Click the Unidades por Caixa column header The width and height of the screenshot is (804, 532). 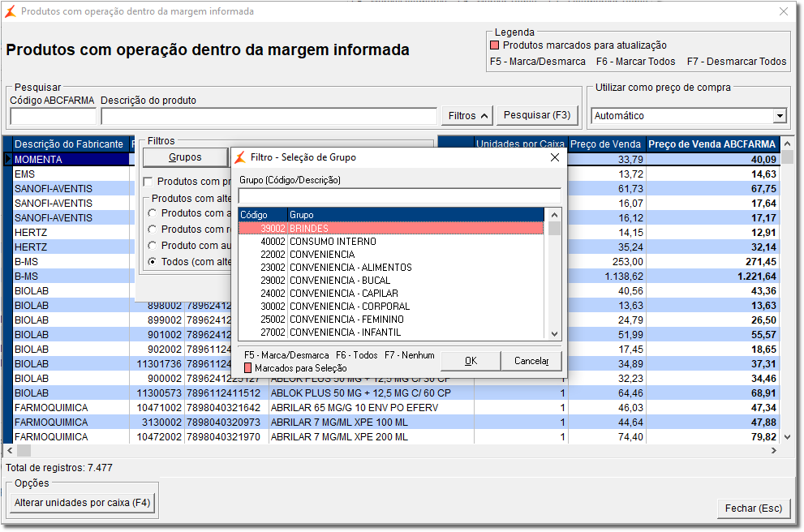520,144
